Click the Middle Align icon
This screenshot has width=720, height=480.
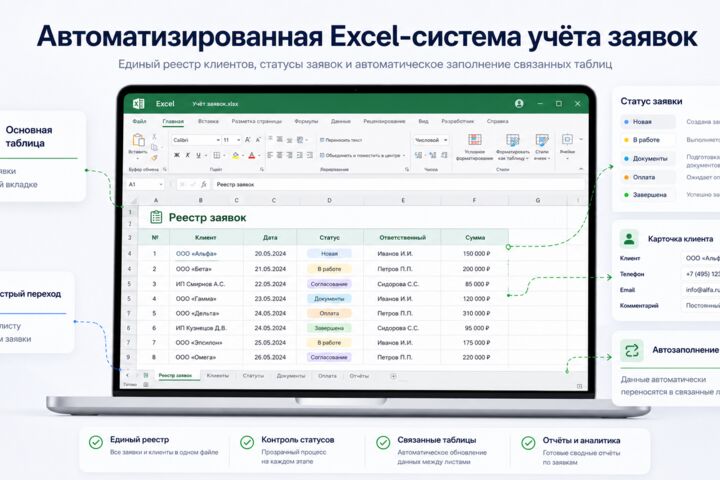[x=280, y=139]
